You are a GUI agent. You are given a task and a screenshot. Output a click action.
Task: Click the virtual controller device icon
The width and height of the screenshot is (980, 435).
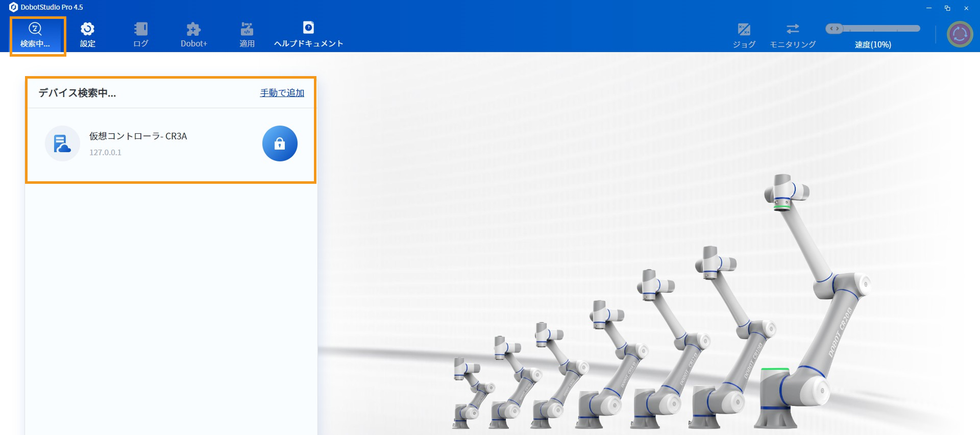62,143
